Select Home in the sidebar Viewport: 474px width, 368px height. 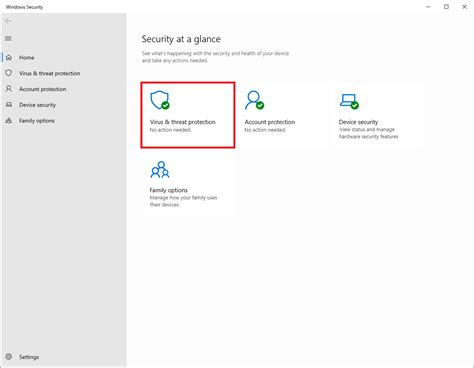tap(27, 58)
